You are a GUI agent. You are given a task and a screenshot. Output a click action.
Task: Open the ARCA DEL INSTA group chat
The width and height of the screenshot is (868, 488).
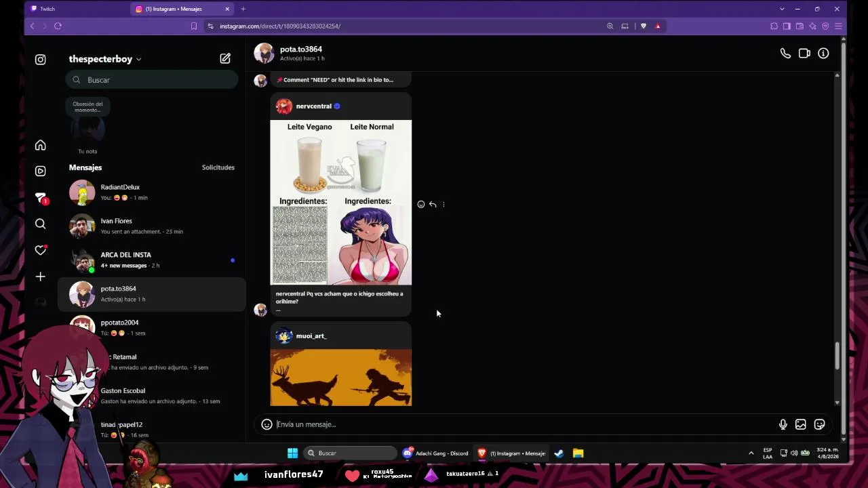tap(152, 260)
